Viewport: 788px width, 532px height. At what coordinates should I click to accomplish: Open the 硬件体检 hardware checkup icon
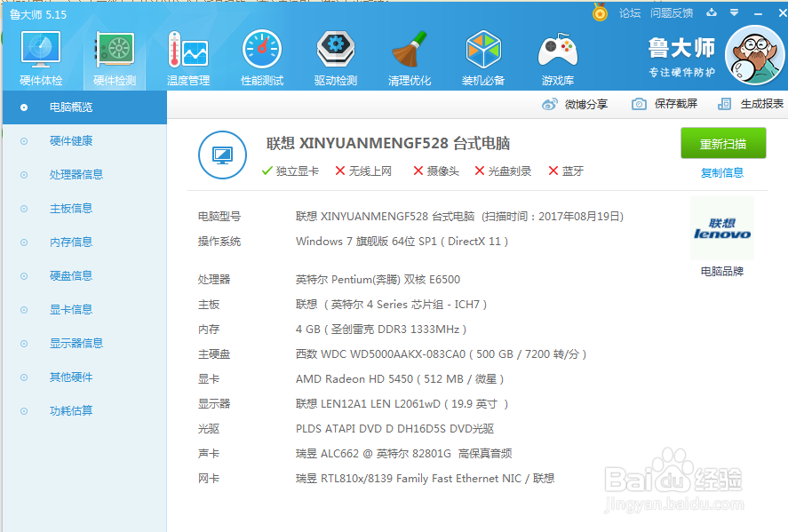[x=41, y=49]
